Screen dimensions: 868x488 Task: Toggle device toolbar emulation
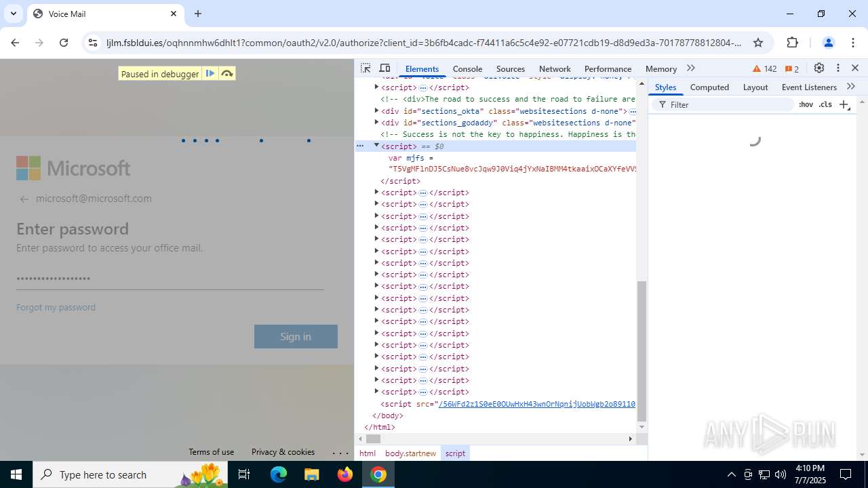(384, 68)
